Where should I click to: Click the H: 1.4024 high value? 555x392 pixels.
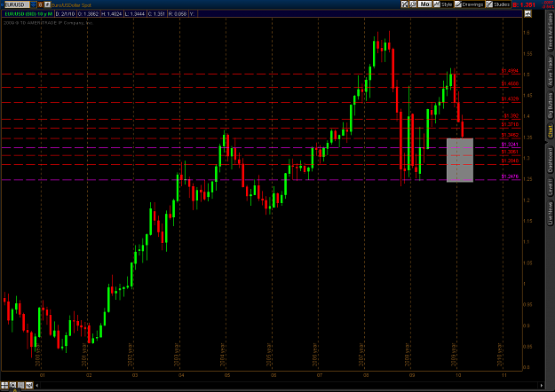112,14
